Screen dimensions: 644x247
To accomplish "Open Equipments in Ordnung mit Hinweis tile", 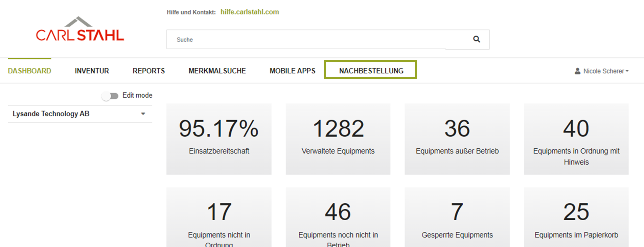I will click(x=576, y=139).
